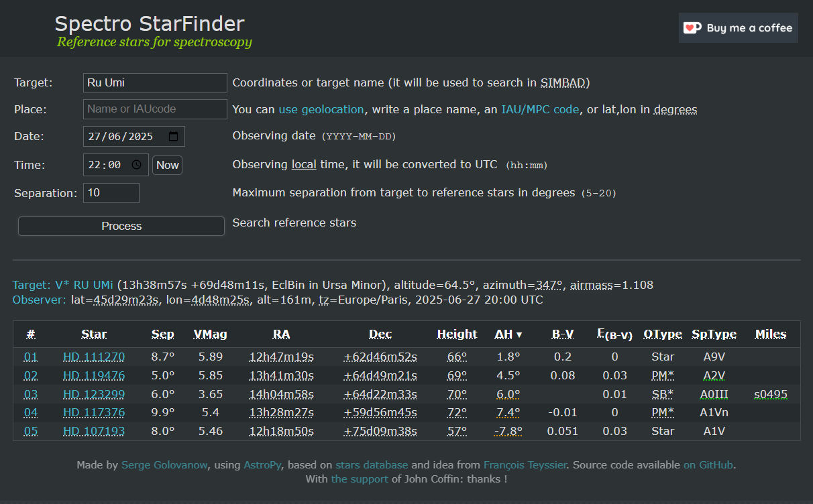Sort results by VMag column header
The width and height of the screenshot is (813, 504).
click(210, 334)
